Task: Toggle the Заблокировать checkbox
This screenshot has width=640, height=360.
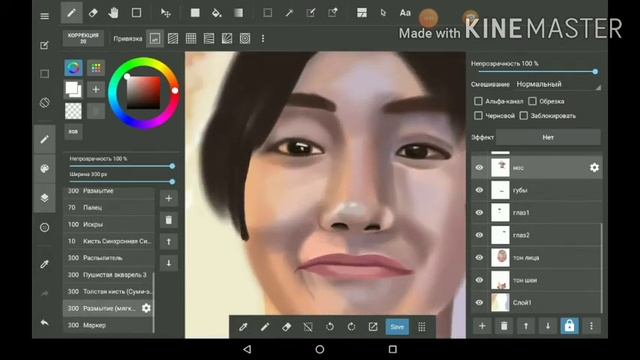Action: coord(524,116)
